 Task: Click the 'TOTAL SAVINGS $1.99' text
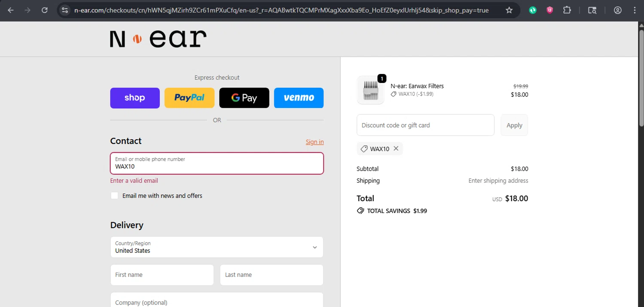pos(397,211)
